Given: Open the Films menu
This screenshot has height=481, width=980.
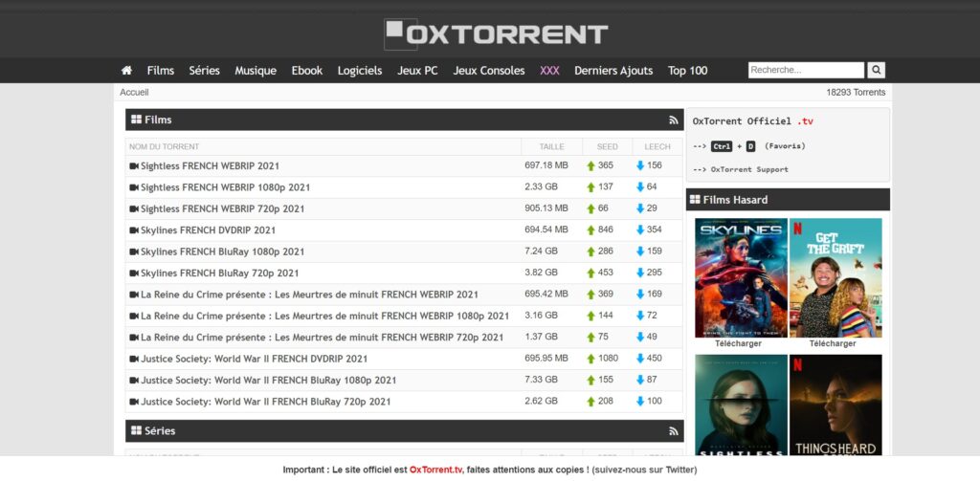Looking at the screenshot, I should [x=161, y=71].
